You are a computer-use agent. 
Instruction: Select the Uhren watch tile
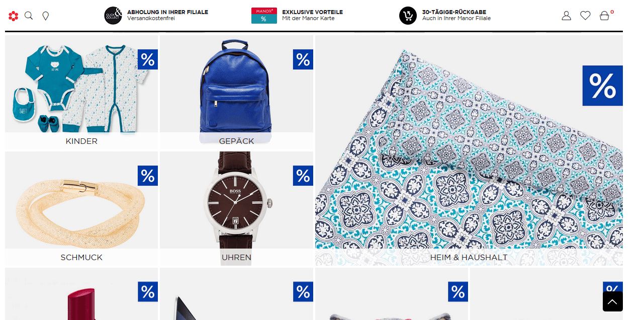point(236,209)
